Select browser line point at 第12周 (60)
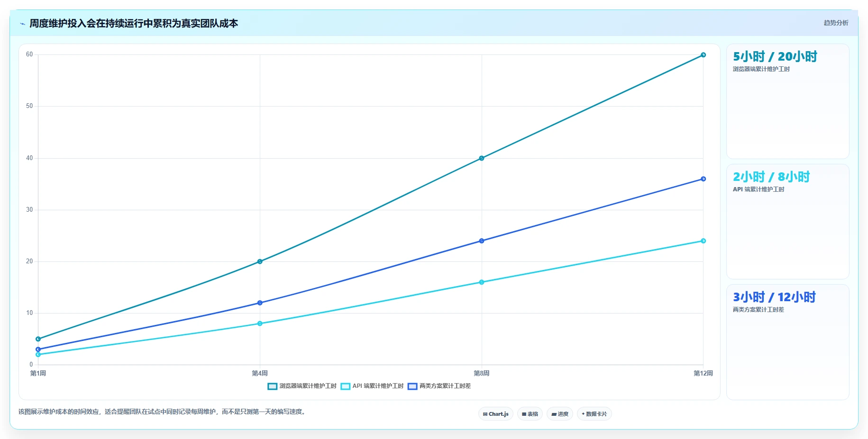Image resolution: width=868 pixels, height=439 pixels. point(703,55)
